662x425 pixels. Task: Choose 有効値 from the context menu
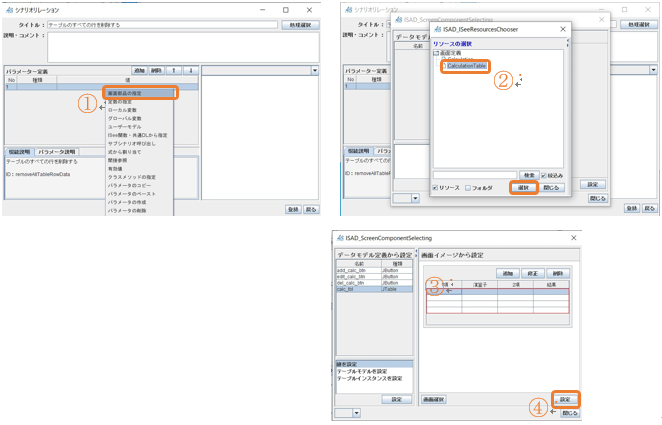[x=139, y=169]
